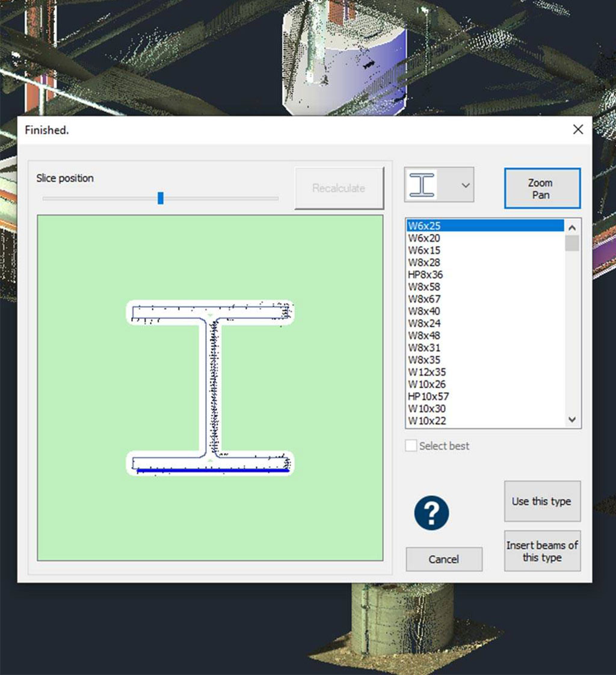Adjust the Slice position slider handle
This screenshot has height=675, width=616.
[x=161, y=199]
